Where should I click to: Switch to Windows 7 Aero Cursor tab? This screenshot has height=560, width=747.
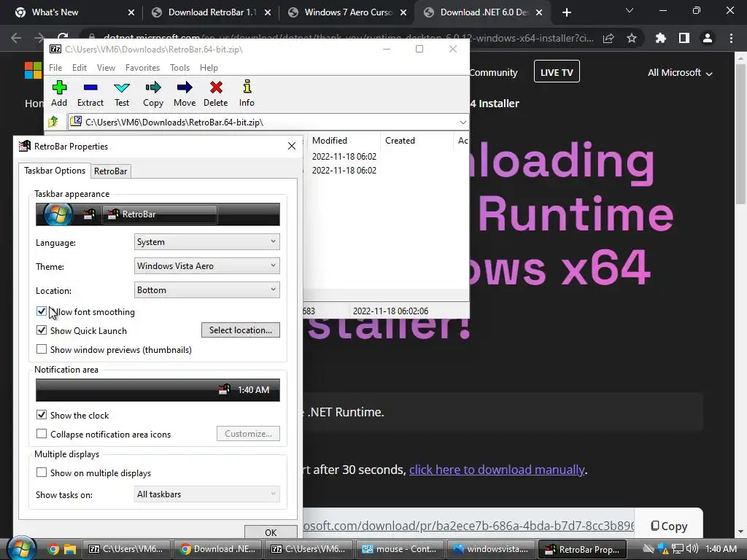point(347,12)
